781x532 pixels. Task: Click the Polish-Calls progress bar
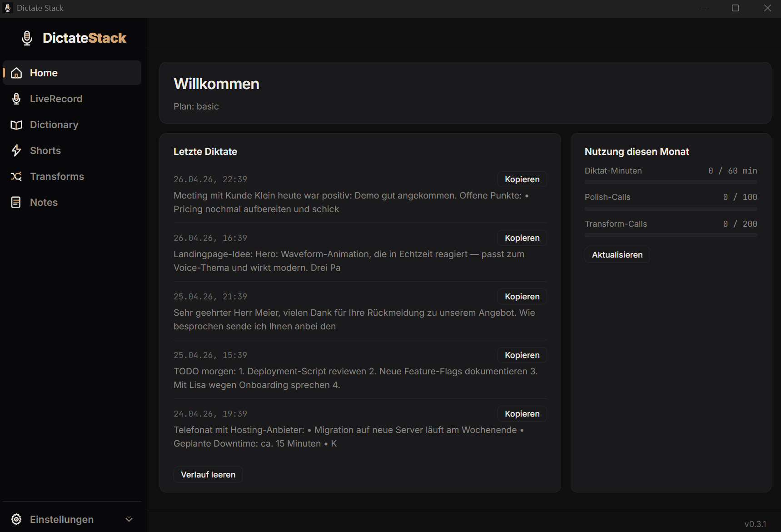click(x=671, y=209)
